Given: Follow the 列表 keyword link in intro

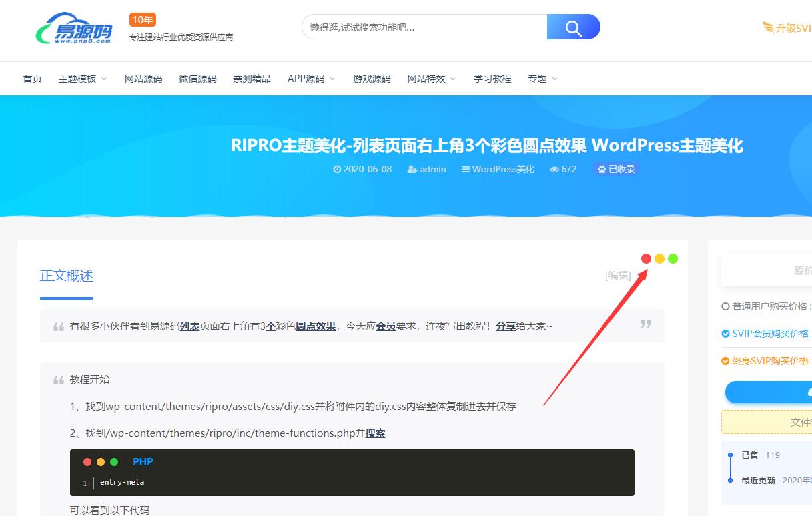Looking at the screenshot, I should pyautogui.click(x=189, y=326).
